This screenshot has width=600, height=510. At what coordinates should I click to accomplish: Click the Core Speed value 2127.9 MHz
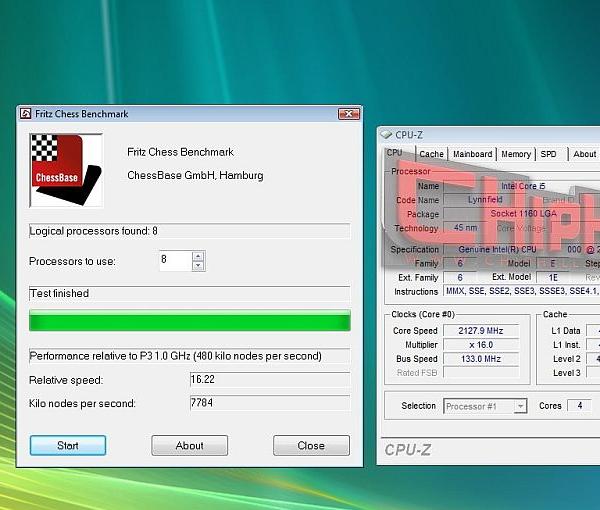click(x=481, y=331)
